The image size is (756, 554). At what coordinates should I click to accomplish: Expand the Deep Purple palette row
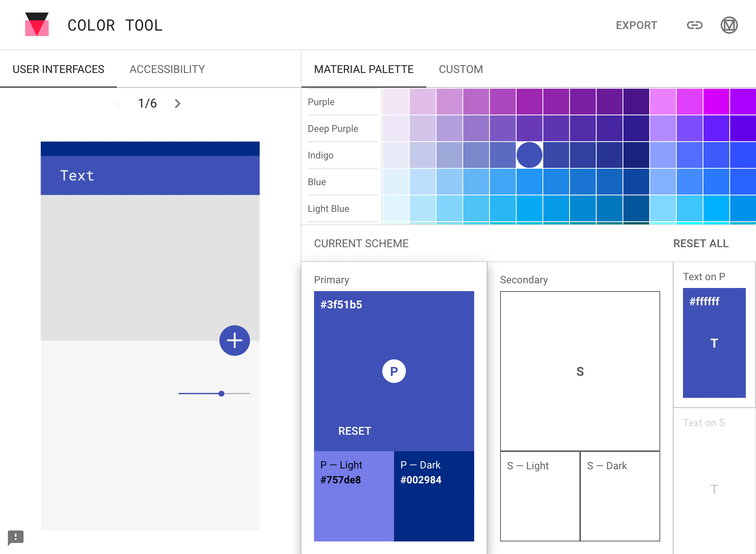click(332, 128)
